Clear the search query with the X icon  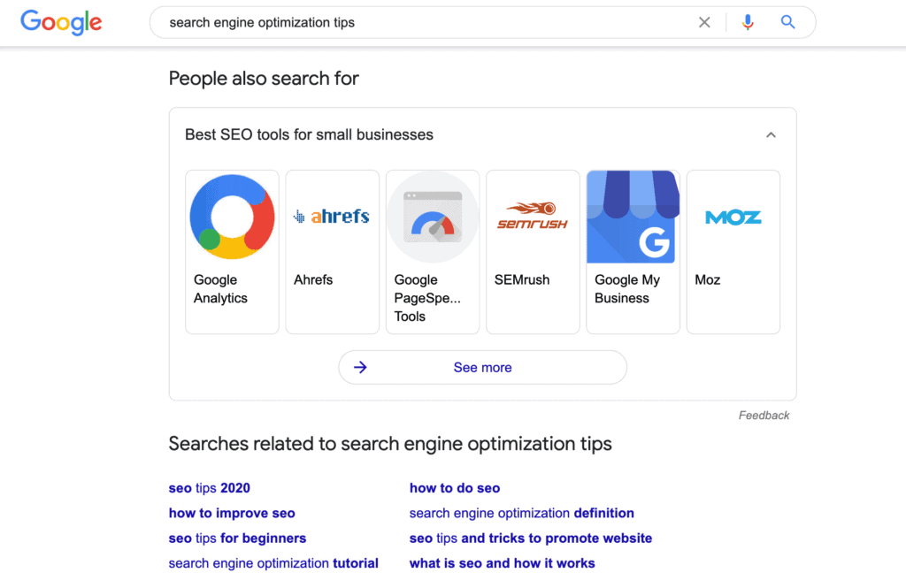point(704,22)
